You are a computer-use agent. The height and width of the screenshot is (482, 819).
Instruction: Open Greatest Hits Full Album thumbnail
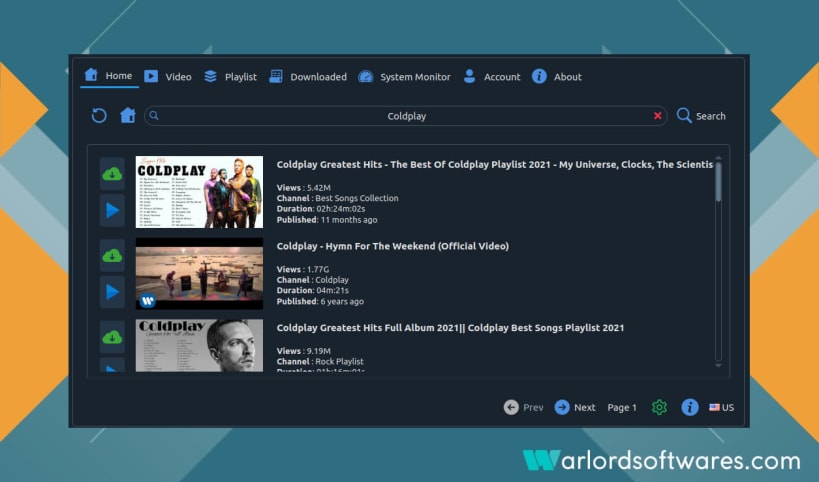point(200,345)
